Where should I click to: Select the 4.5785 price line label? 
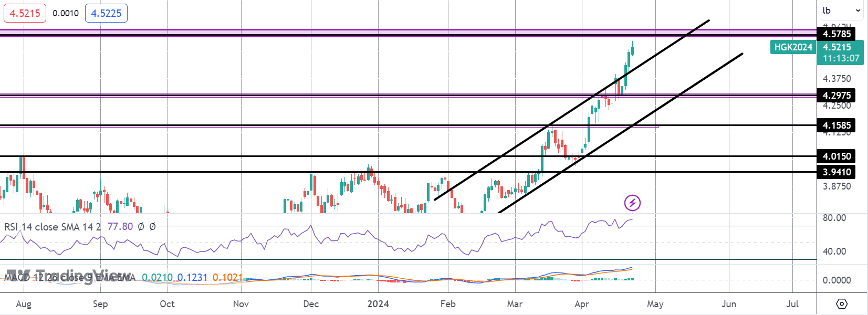pos(836,34)
